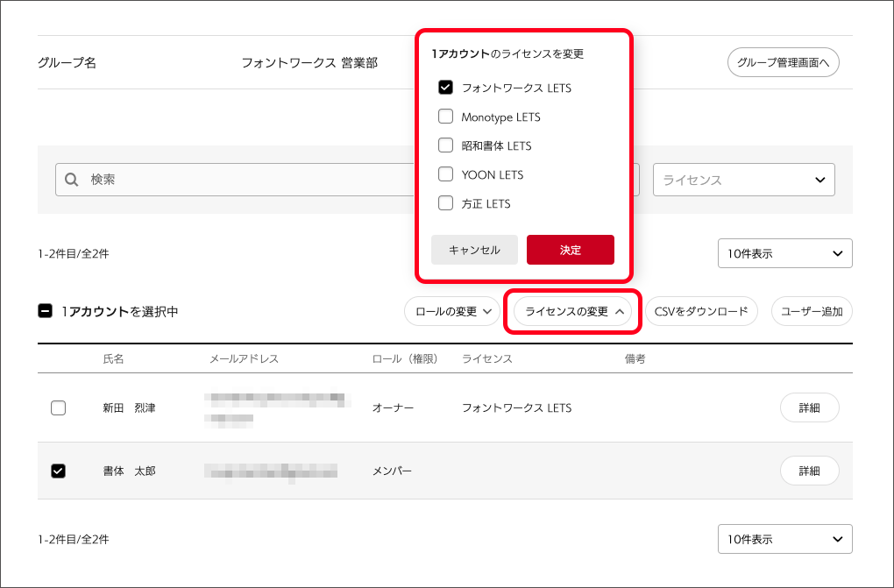Click the CSVをダウンロード button
The height and width of the screenshot is (588, 894).
pos(700,311)
